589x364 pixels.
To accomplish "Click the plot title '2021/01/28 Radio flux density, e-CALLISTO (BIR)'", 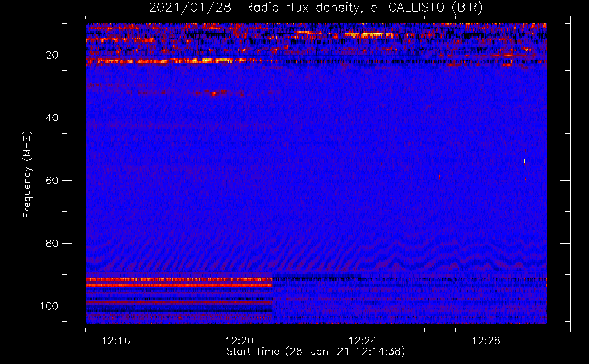I will point(316,7).
